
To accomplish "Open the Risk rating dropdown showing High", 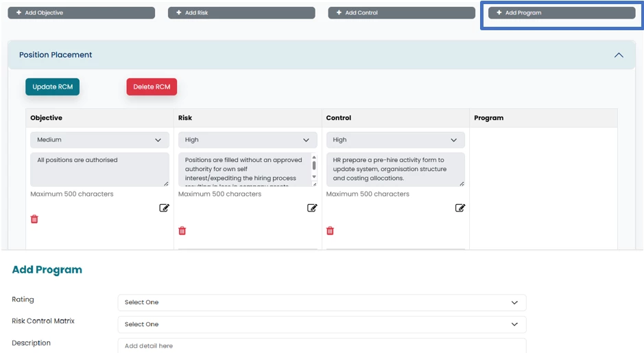I will pyautogui.click(x=248, y=140).
